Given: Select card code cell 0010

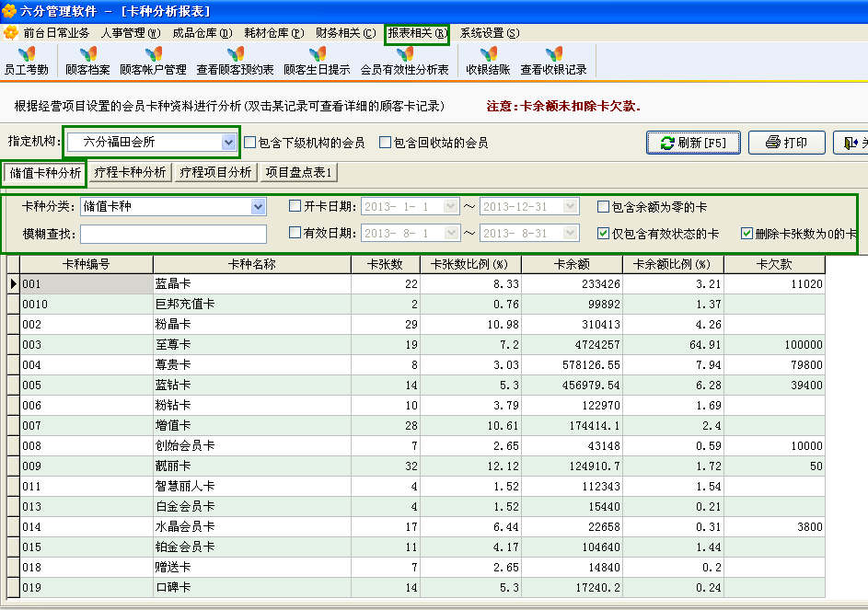Looking at the screenshot, I should pos(87,305).
